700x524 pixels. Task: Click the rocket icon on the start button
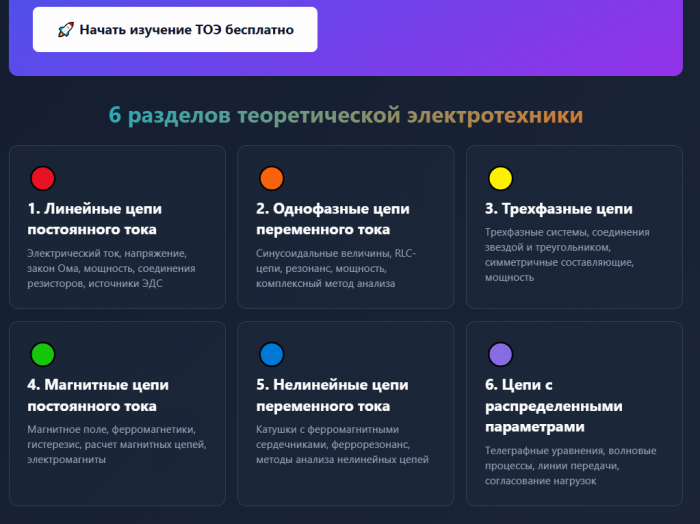(65, 30)
